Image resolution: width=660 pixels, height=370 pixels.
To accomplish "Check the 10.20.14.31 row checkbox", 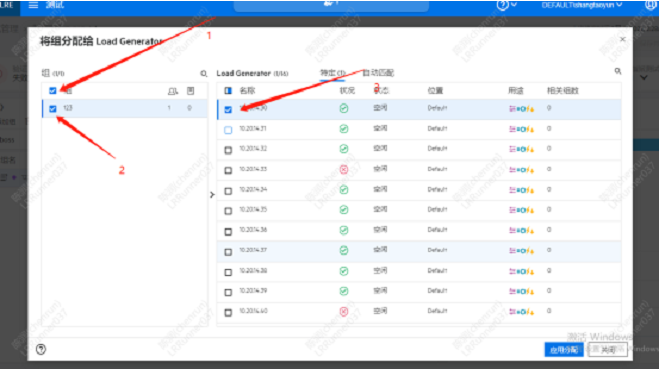I will 228,130.
